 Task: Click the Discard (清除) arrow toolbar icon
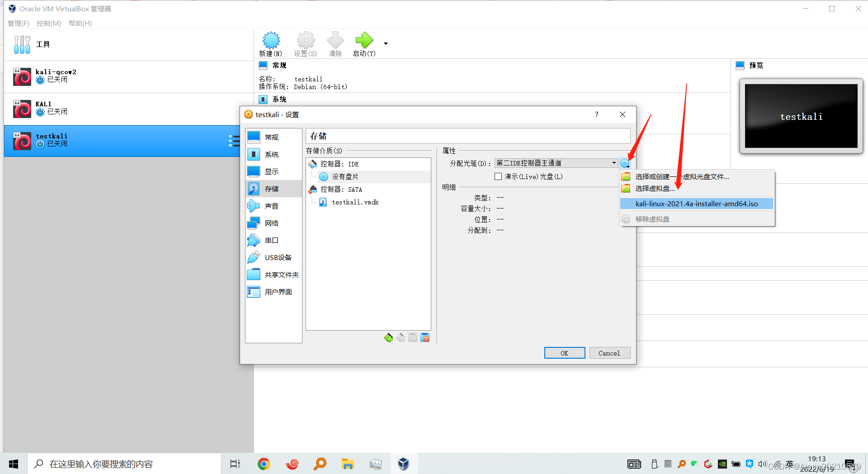point(335,44)
